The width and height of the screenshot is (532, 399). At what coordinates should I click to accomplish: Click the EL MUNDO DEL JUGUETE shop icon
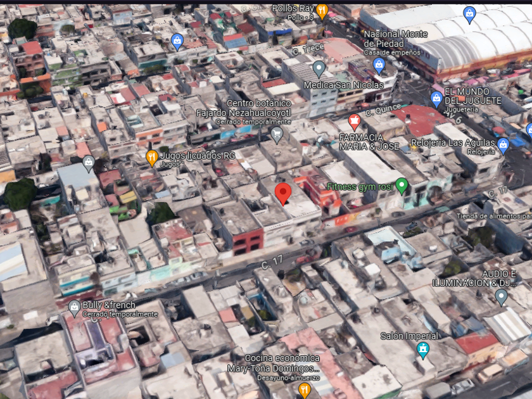pos(436,99)
